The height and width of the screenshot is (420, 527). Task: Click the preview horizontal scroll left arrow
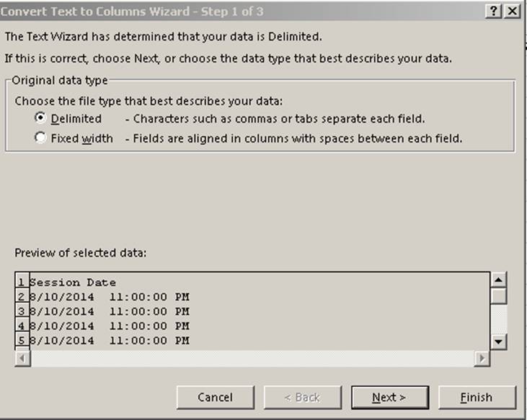click(22, 358)
